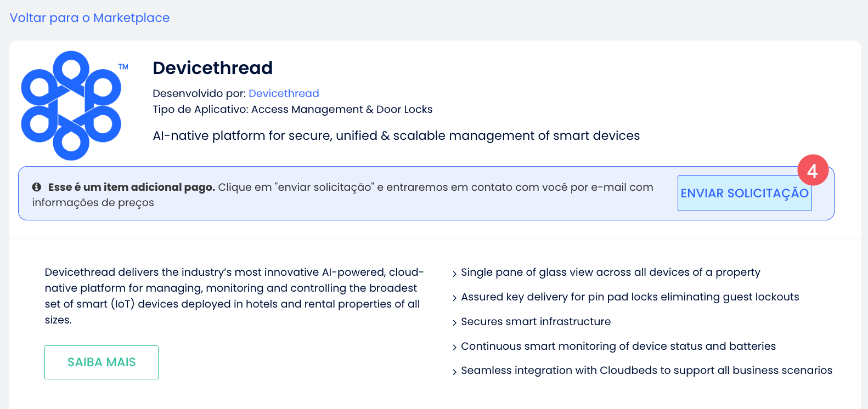The height and width of the screenshot is (409, 868).
Task: Click bold "Esse é um item adicional pago" text
Action: coord(132,187)
